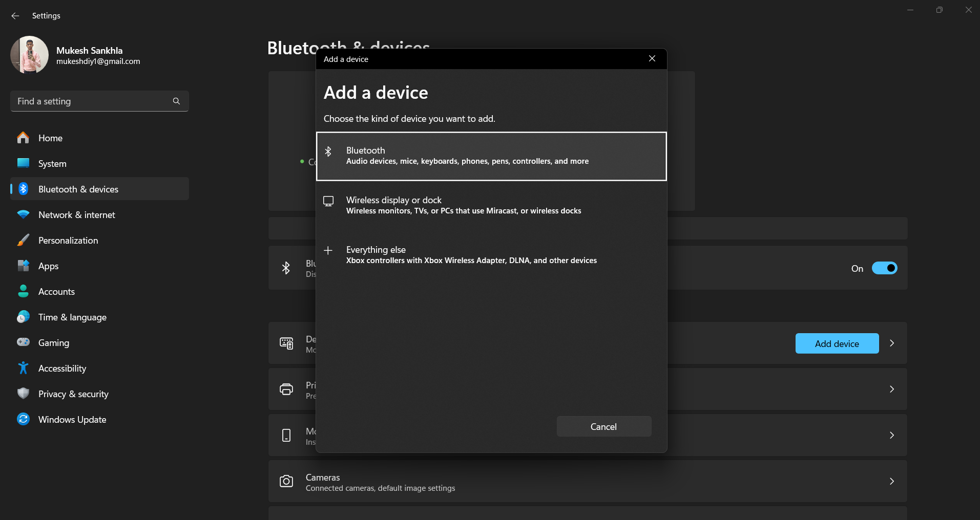Click the Cameras camera icon
The width and height of the screenshot is (980, 520).
pyautogui.click(x=286, y=481)
